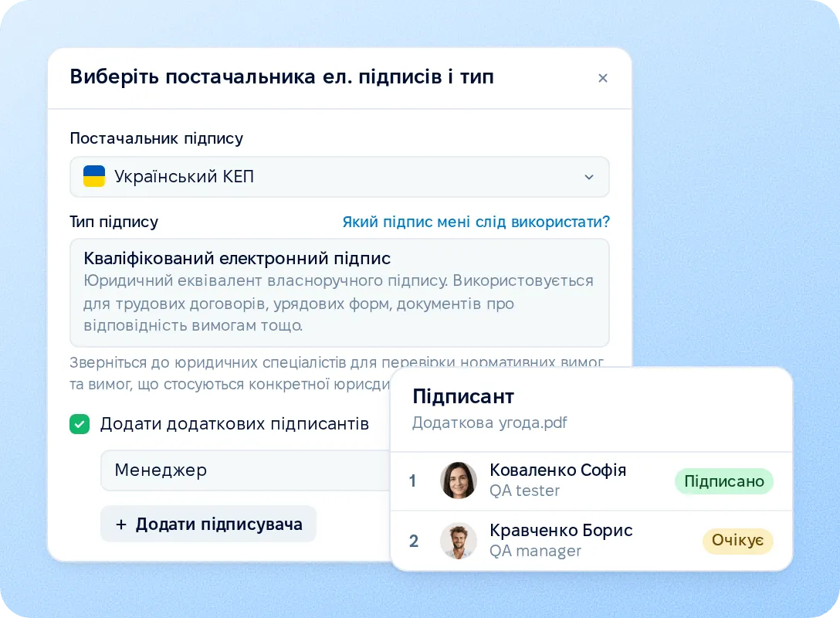Click the 'QA manager' role text

(535, 551)
